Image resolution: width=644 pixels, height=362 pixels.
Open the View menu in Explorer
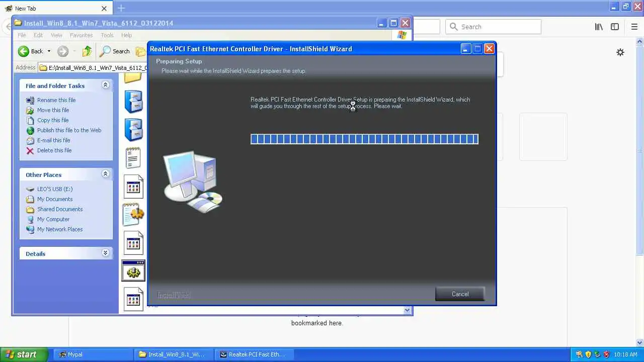pos(56,35)
